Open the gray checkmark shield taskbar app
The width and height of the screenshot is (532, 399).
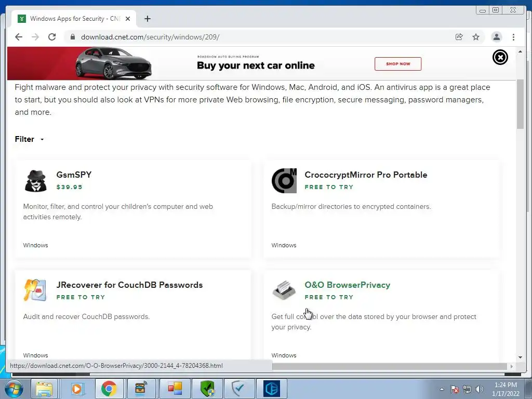239,389
